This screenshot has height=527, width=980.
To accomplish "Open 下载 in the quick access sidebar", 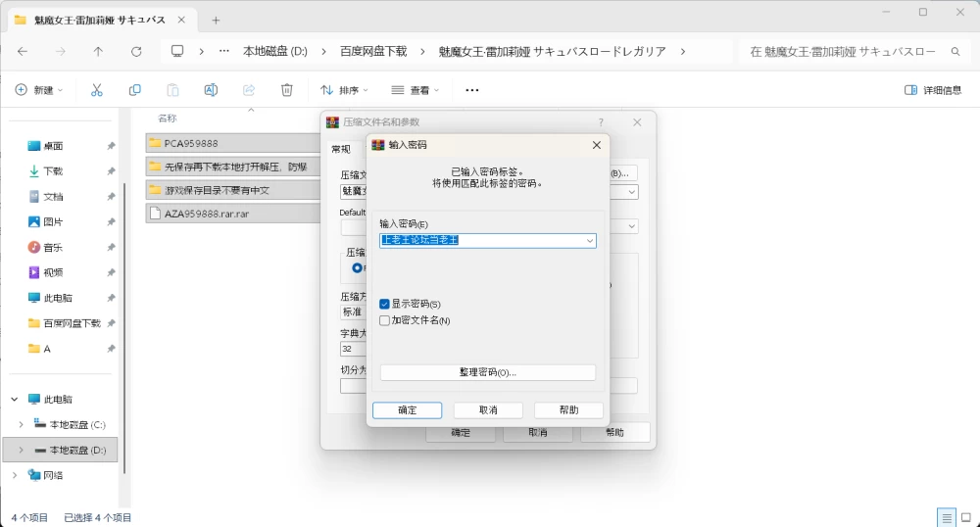I will point(53,171).
